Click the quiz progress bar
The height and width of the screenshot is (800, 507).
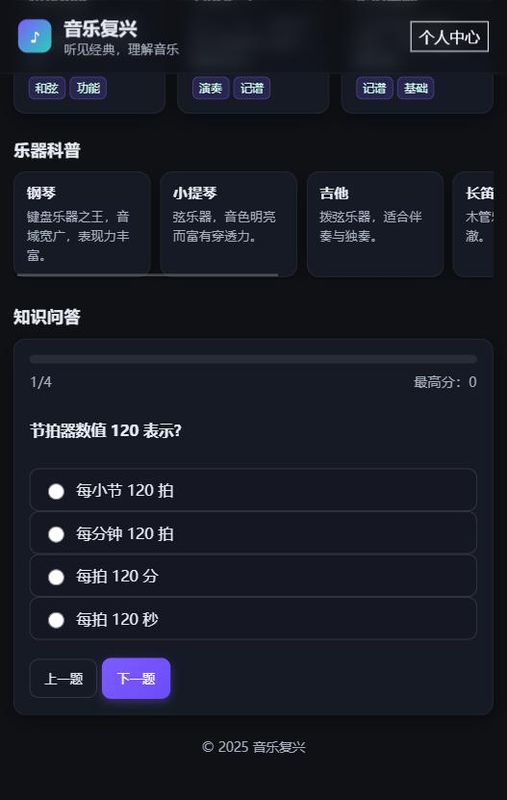pyautogui.click(x=253, y=359)
